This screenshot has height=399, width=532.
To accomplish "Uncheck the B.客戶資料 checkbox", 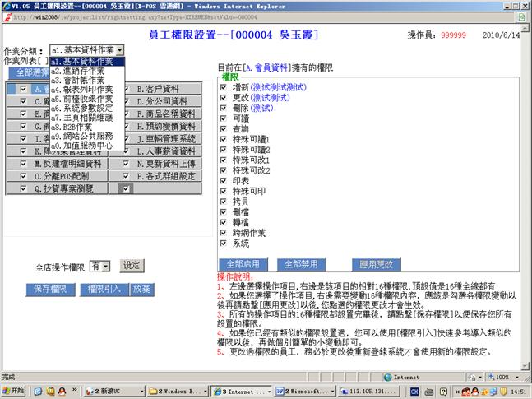I will pos(127,89).
